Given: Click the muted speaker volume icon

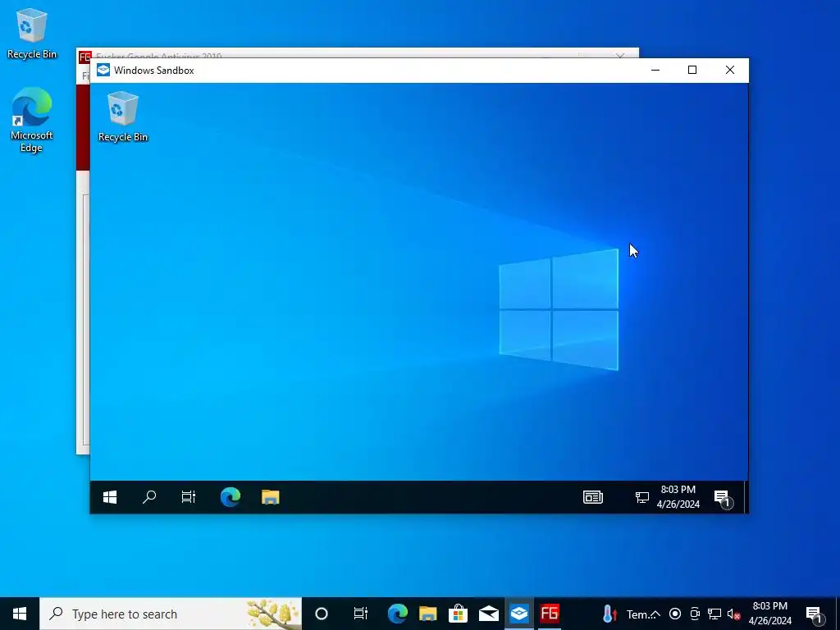Looking at the screenshot, I should pos(733,614).
